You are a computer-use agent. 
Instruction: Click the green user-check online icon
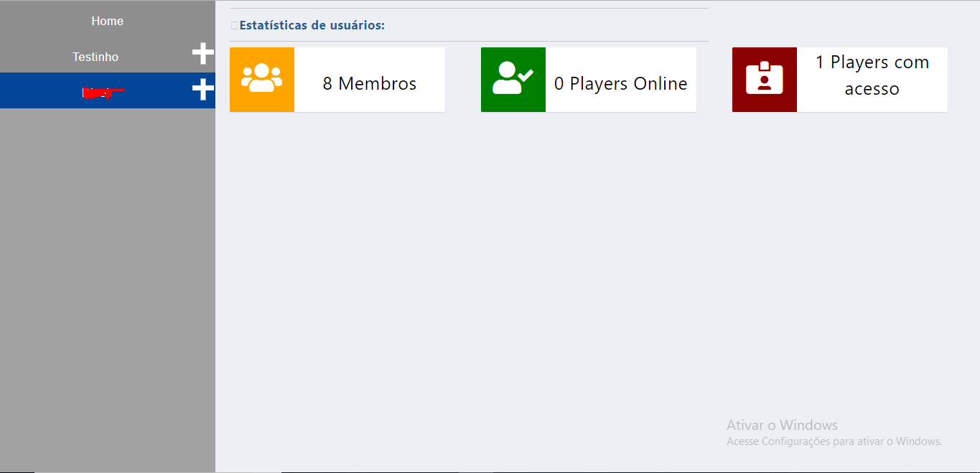513,79
